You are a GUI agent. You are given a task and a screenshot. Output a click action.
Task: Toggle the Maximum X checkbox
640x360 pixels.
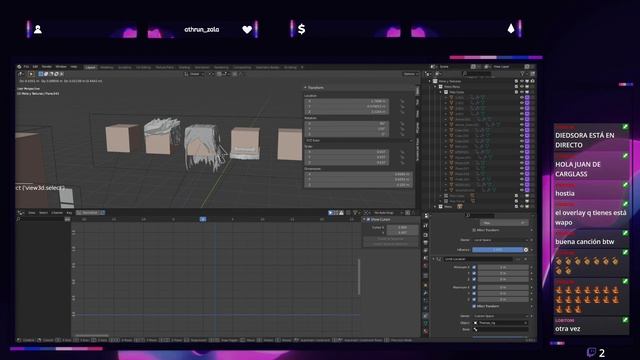pyautogui.click(x=474, y=287)
